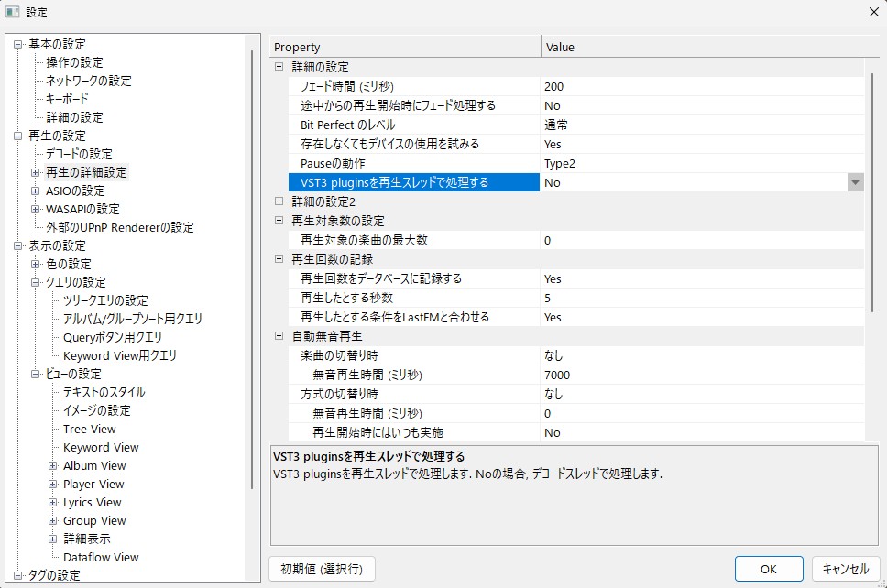The image size is (887, 588).
Task: Click the キャンセル button
Action: [846, 569]
